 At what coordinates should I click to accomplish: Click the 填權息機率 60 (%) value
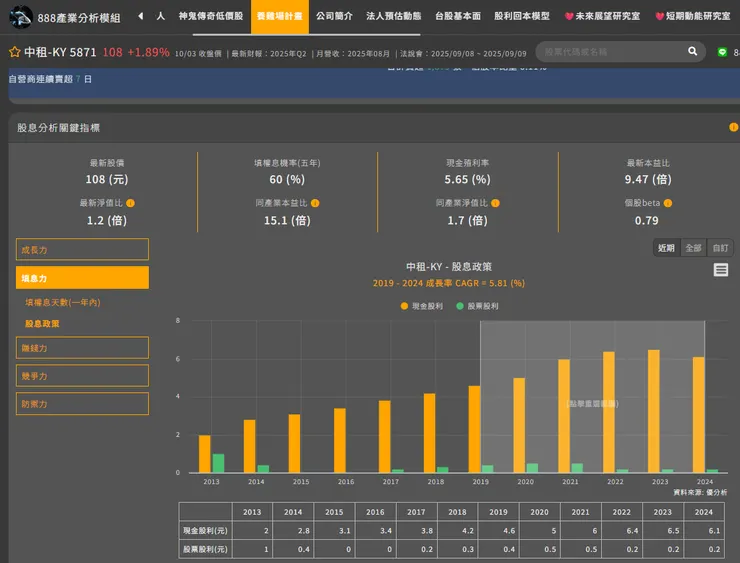pyautogui.click(x=287, y=179)
